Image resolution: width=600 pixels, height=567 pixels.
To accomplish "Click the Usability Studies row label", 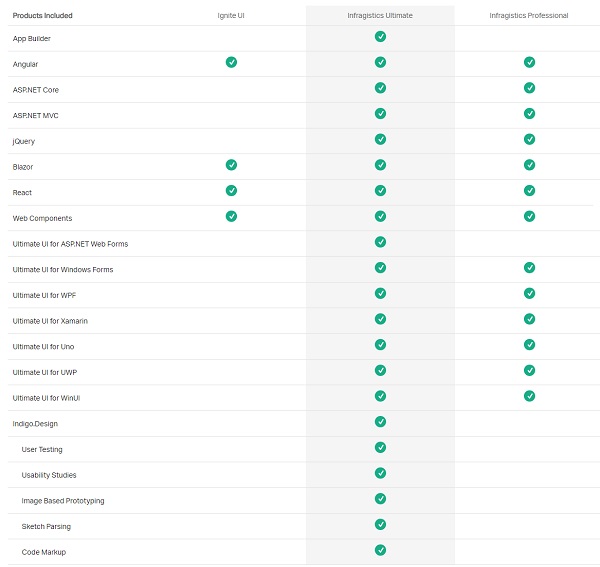I will pyautogui.click(x=49, y=475).
